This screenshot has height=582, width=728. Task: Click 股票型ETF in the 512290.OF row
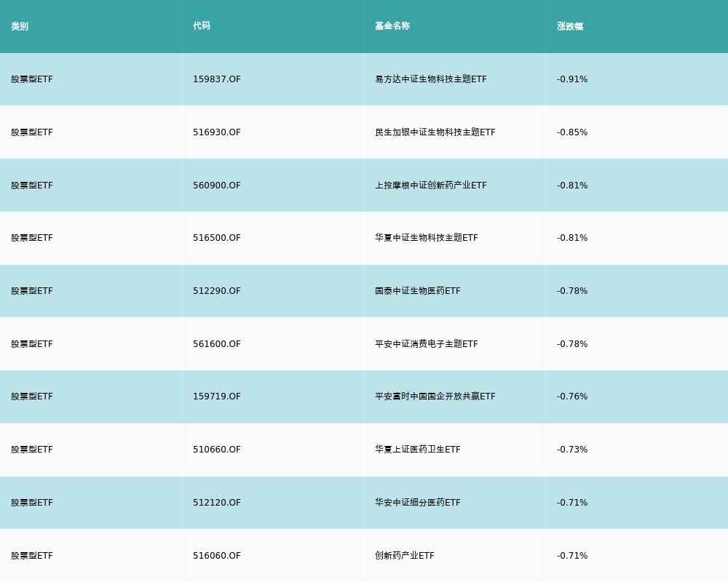[32, 291]
